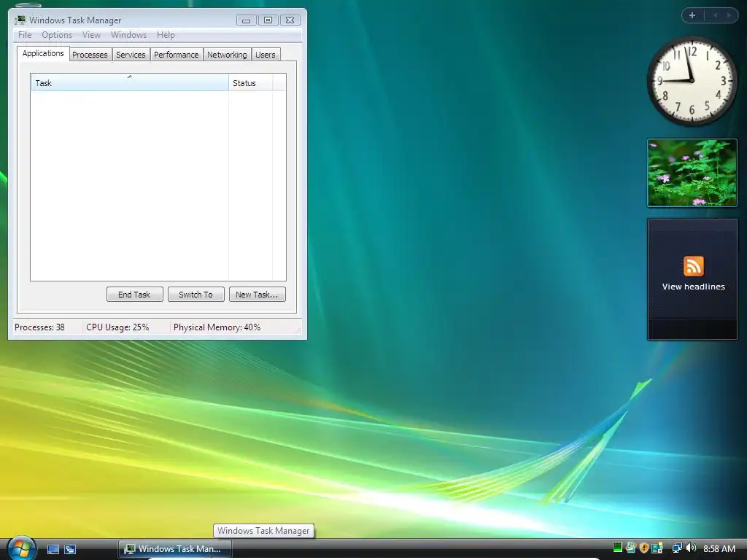Open the File menu
The height and width of the screenshot is (560, 747).
[x=25, y=35]
